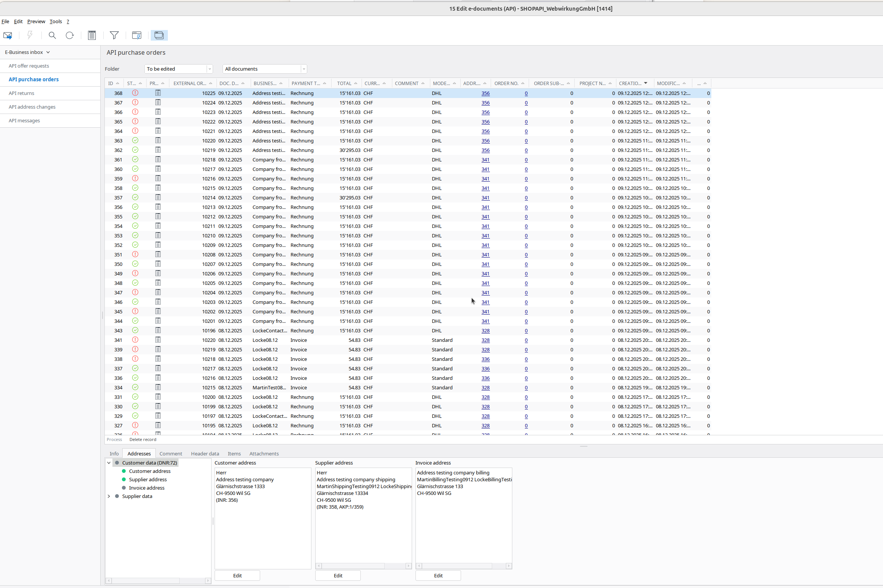Click the magnifying glass search icon
The width and height of the screenshot is (883, 588).
(52, 35)
